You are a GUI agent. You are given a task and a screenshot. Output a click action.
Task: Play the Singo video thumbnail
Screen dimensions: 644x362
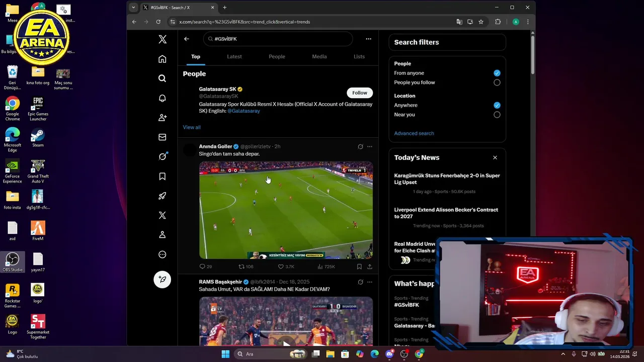click(286, 210)
